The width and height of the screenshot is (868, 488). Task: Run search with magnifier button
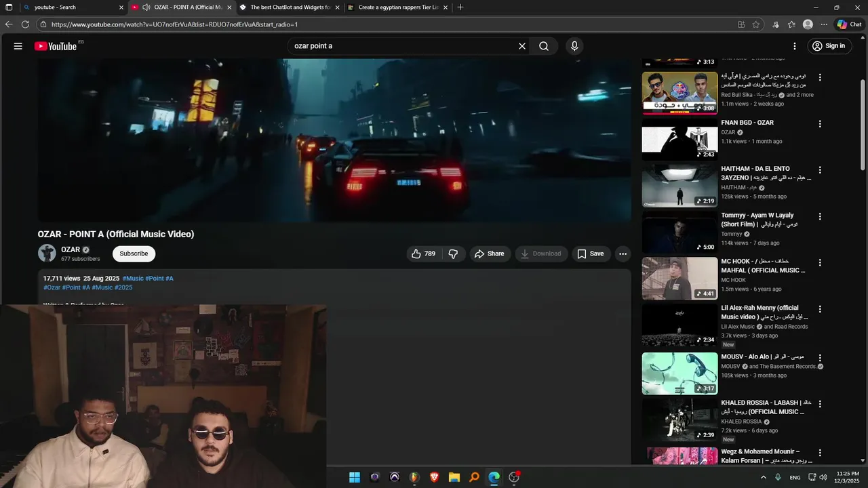(x=544, y=46)
